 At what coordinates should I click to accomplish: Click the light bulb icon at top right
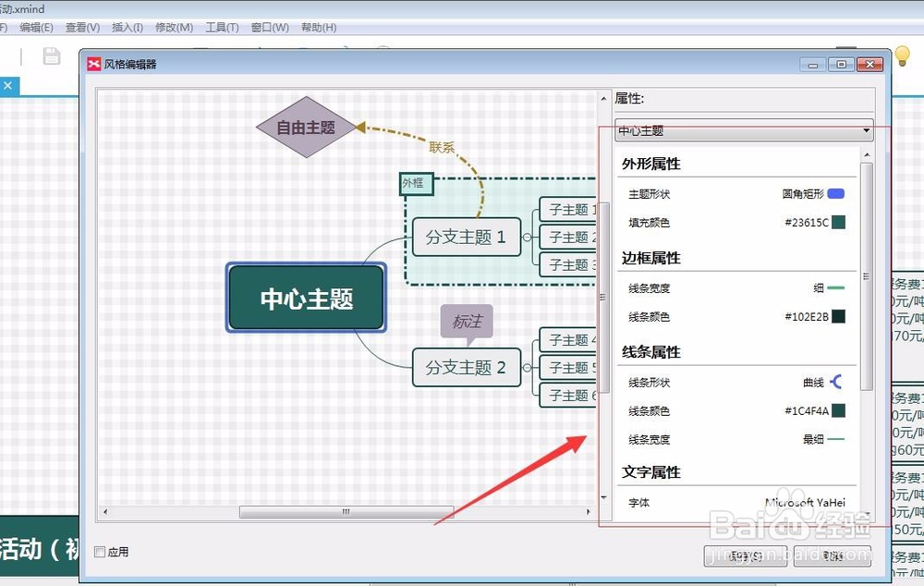[x=903, y=55]
